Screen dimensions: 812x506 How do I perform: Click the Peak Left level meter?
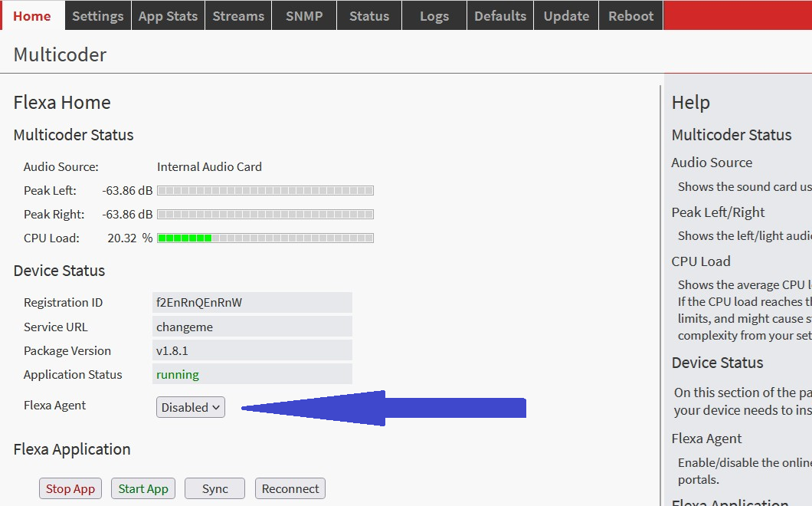coord(265,191)
